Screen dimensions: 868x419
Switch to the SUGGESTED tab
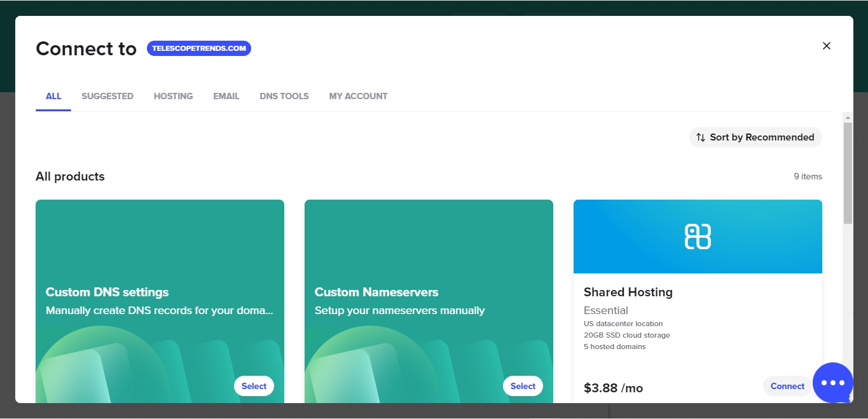pyautogui.click(x=107, y=96)
